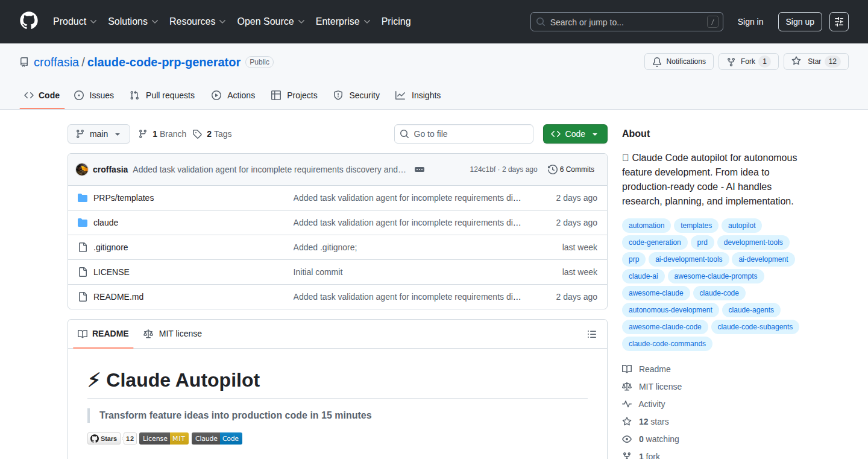Screen dimensions: 868x459
Task: Select the Code tab
Action: click(x=42, y=95)
